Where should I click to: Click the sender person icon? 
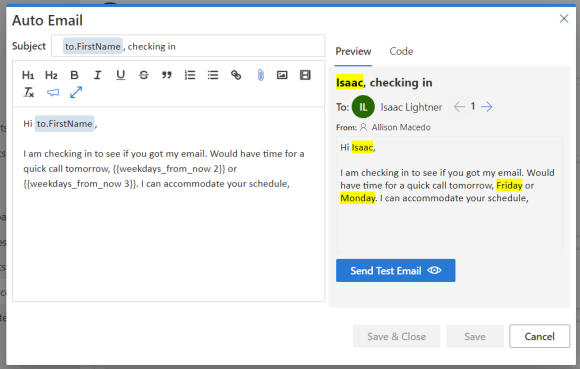364,127
